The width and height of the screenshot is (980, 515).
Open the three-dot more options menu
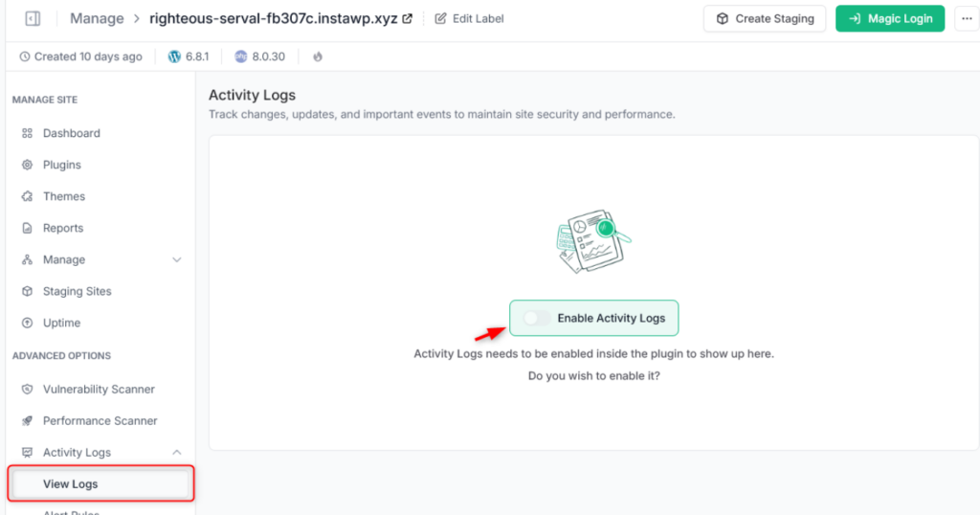(x=967, y=19)
